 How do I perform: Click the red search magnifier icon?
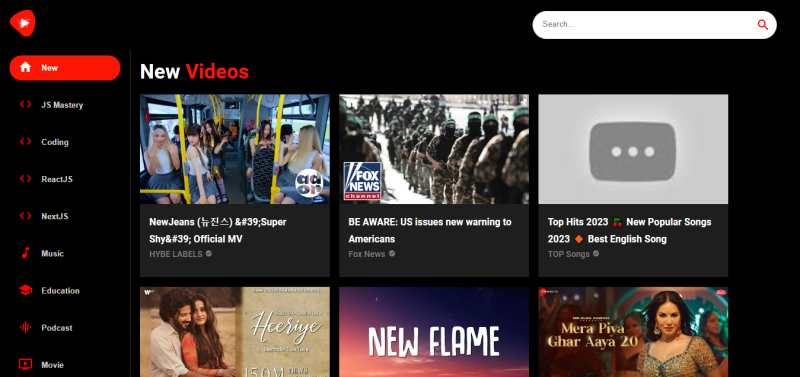coord(762,24)
